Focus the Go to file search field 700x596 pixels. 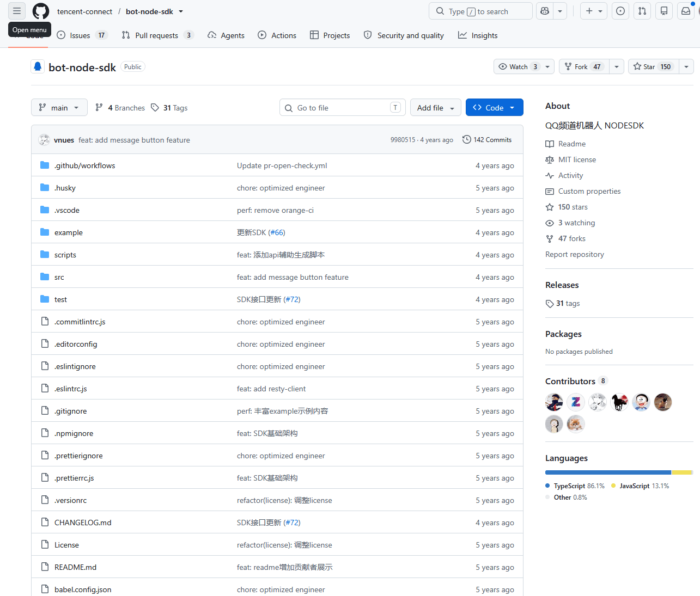[343, 108]
